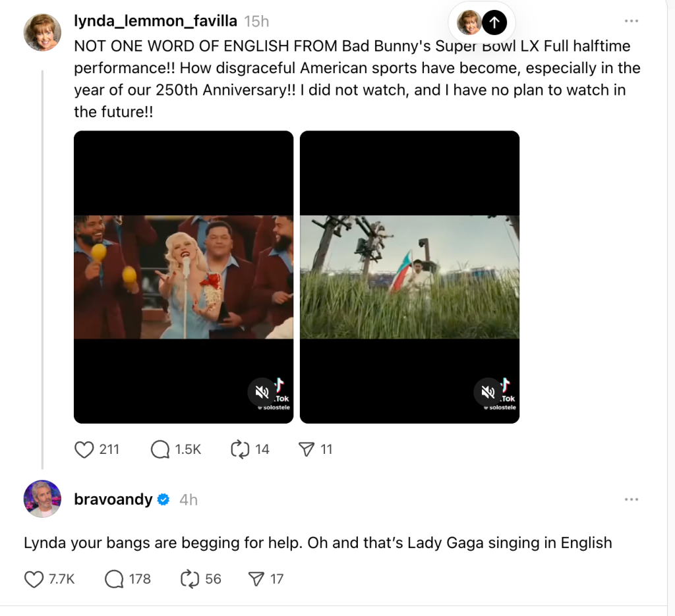Open replies on lynda_lemmon_favilla's post
This screenshot has width=675, height=616.
coord(160,449)
